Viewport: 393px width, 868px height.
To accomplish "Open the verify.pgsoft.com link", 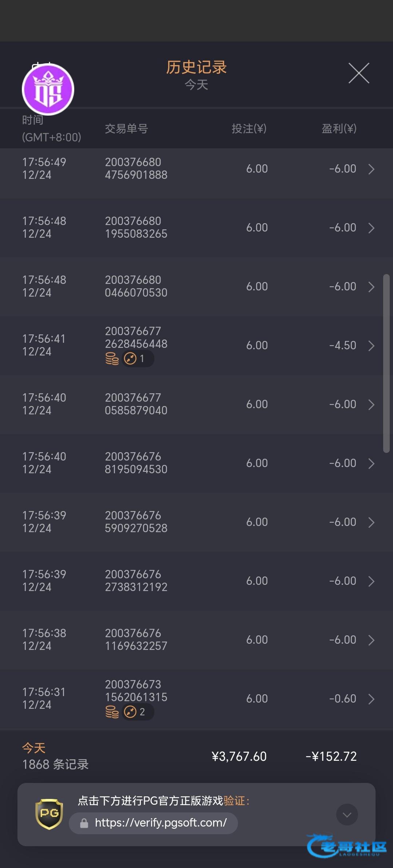I will pos(160,823).
